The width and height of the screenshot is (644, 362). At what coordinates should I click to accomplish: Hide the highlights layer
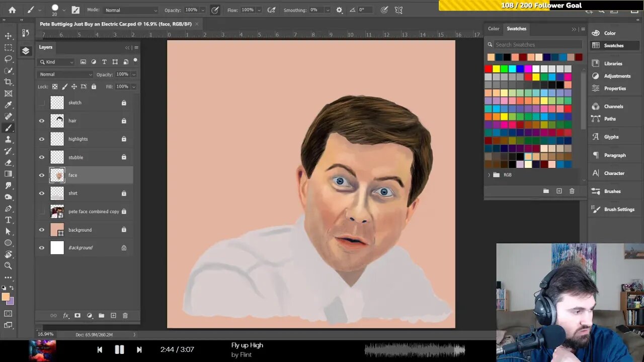click(x=42, y=139)
